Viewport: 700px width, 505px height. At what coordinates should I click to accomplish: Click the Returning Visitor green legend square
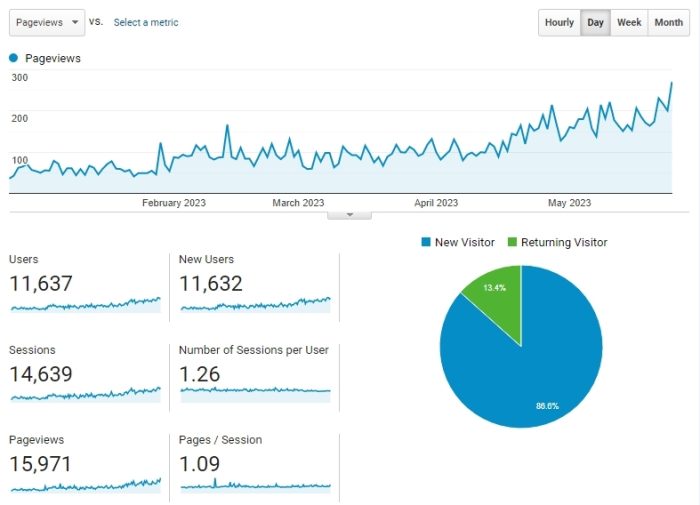pyautogui.click(x=512, y=242)
